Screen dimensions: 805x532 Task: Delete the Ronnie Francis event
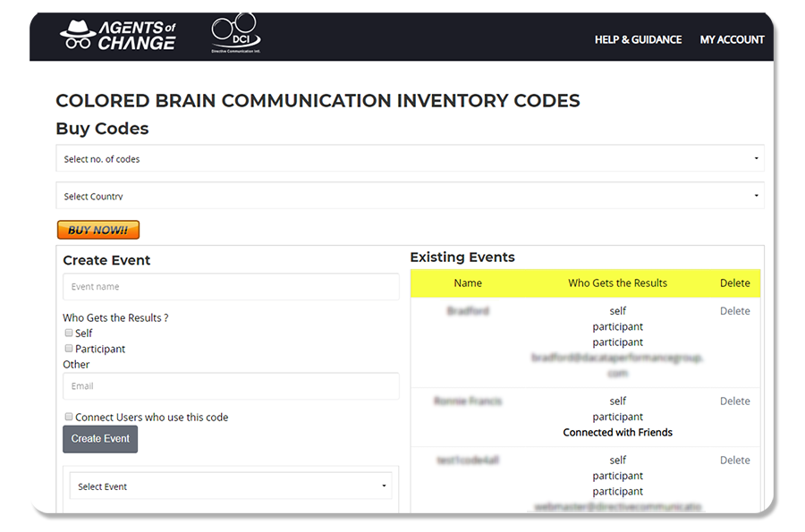(734, 401)
